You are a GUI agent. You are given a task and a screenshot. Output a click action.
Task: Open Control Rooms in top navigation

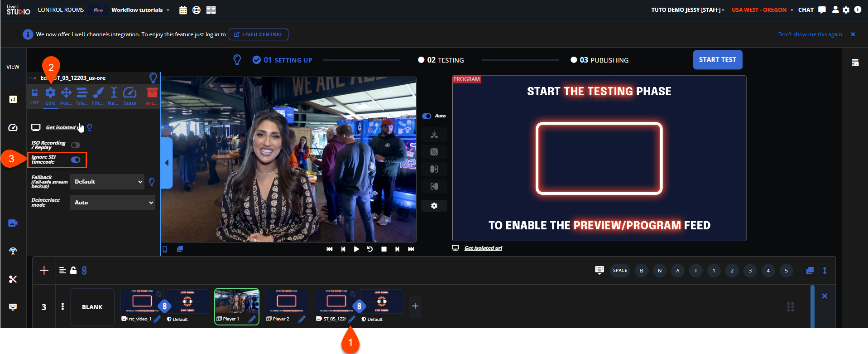click(x=61, y=10)
